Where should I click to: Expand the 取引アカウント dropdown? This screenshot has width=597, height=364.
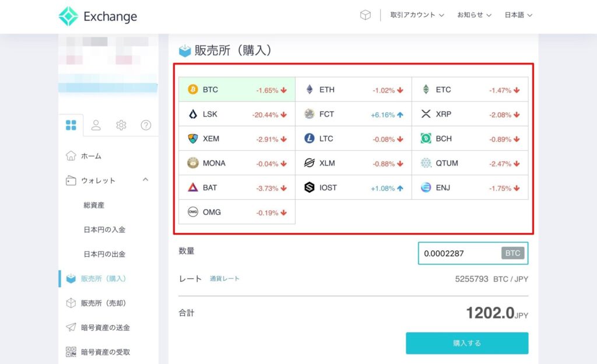click(417, 15)
